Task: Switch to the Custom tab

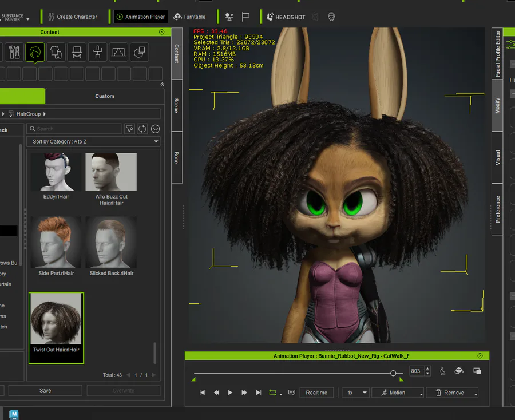Action: point(105,96)
